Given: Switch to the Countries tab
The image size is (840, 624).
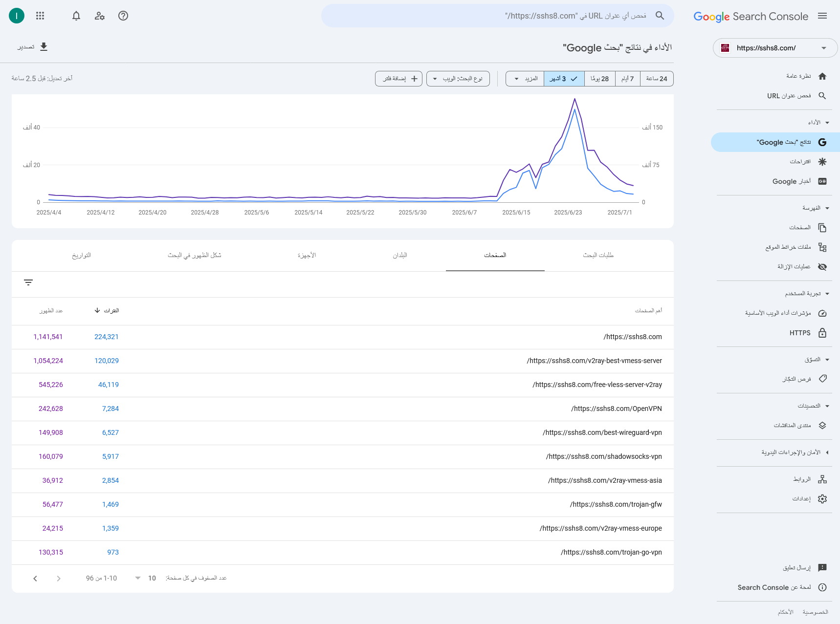Looking at the screenshot, I should [399, 256].
